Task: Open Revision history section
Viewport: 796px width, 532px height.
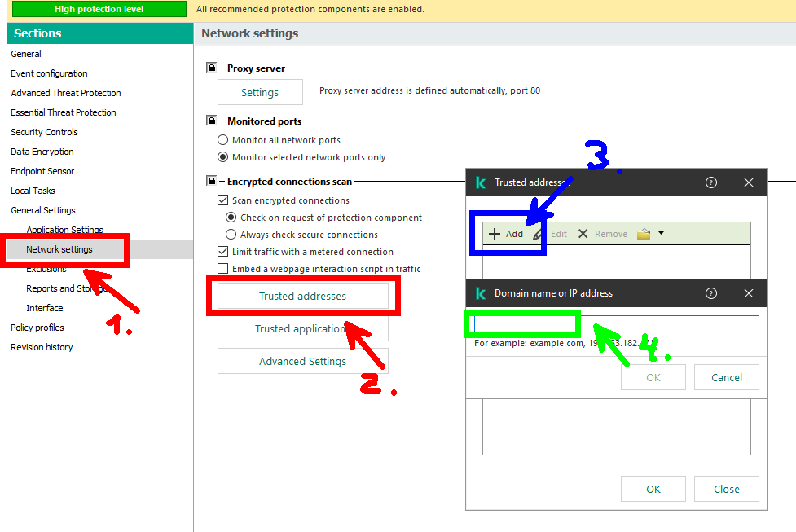Action: tap(42, 347)
